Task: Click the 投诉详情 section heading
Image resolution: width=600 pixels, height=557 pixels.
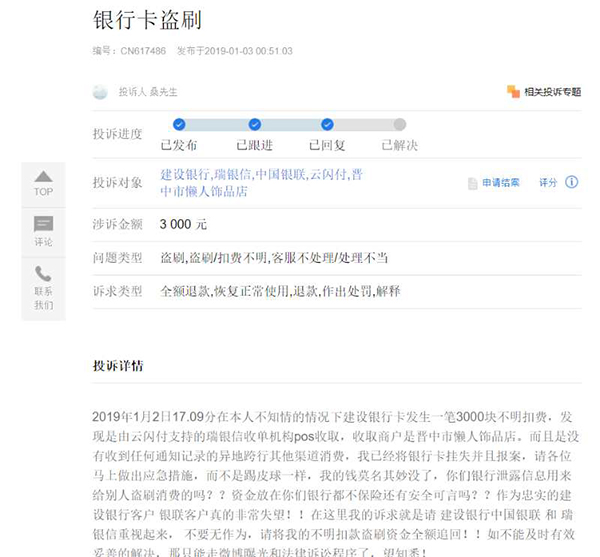Action: click(x=118, y=366)
